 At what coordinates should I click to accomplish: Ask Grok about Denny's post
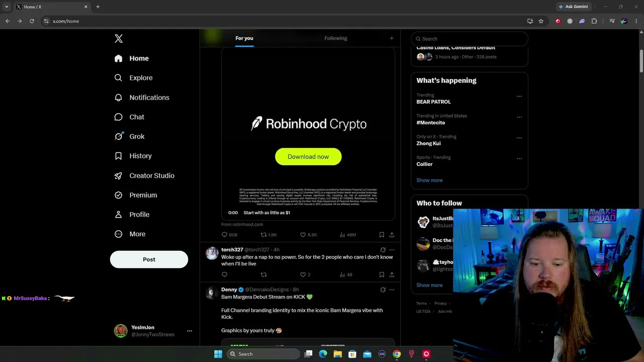click(x=383, y=290)
